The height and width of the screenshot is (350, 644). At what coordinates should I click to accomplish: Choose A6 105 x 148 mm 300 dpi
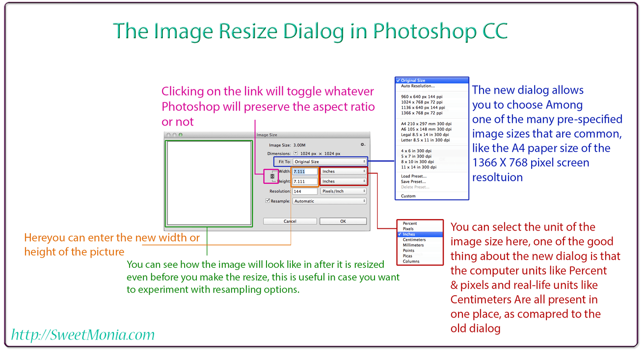432,129
